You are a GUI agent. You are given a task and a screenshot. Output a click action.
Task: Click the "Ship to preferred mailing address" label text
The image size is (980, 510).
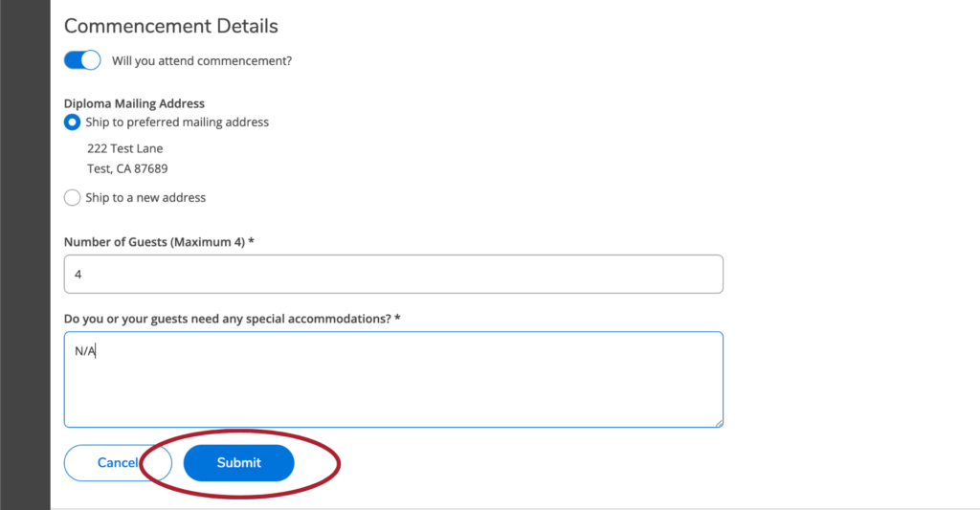[x=177, y=122]
